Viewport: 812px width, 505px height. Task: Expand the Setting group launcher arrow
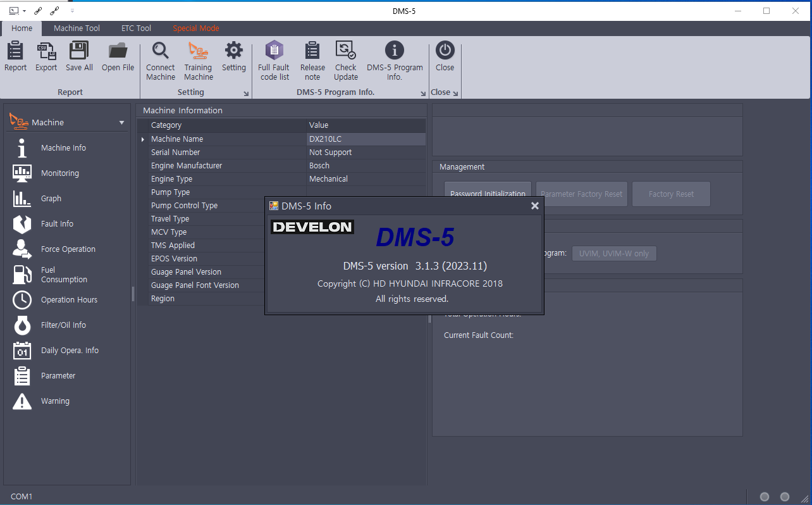(246, 94)
